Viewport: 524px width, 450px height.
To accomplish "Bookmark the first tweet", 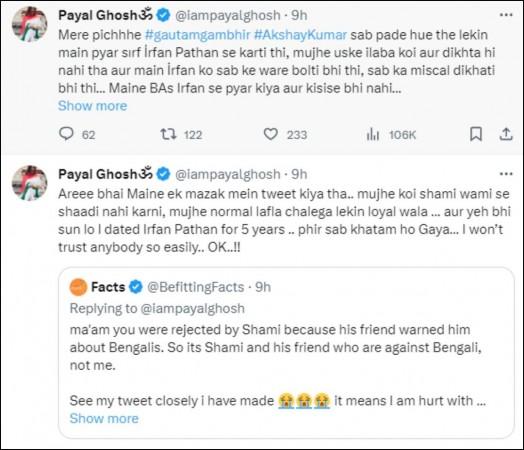I will coord(476,134).
